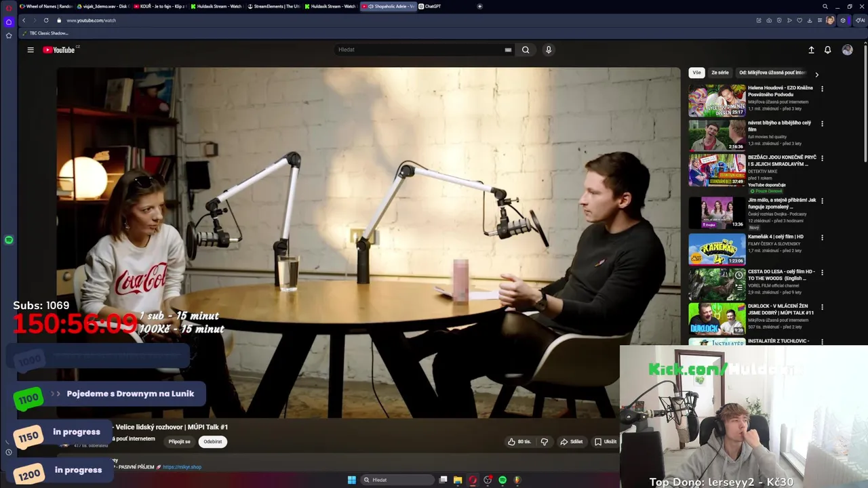Switch to KOUŘ - Je to fajn tab
This screenshot has height=488, width=868.
(160, 6)
